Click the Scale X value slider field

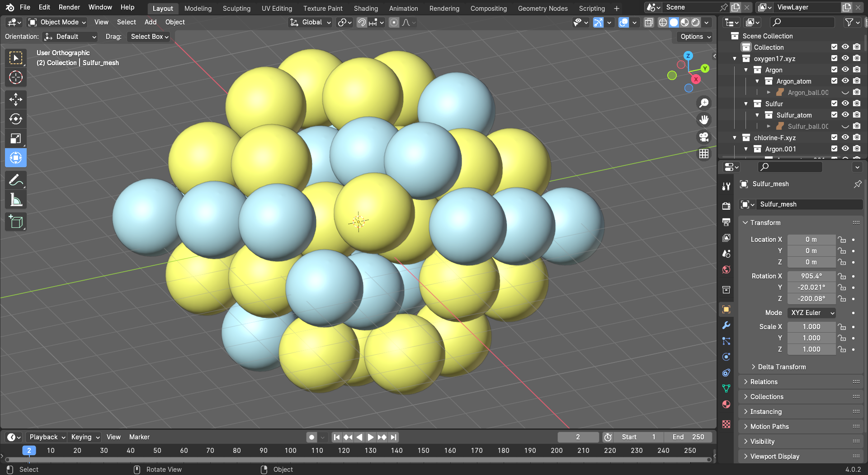[811, 327]
